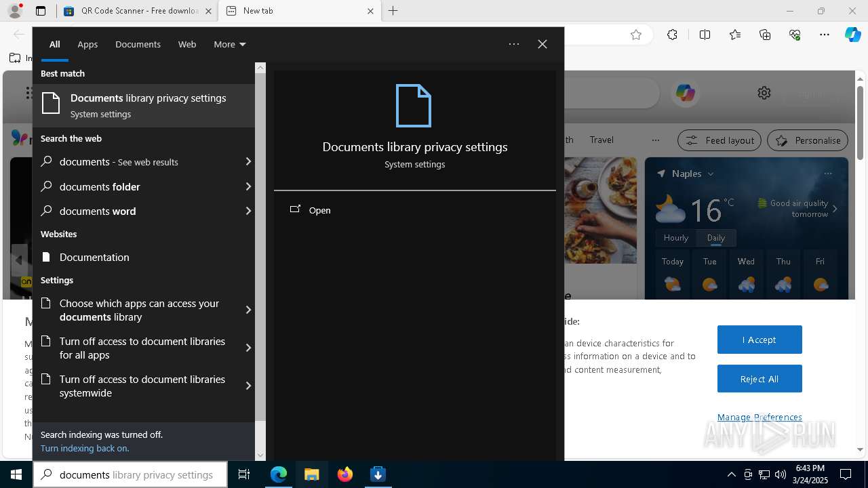Image resolution: width=868 pixels, height=488 pixels.
Task: Open Task View on the taskbar
Action: pos(244,474)
